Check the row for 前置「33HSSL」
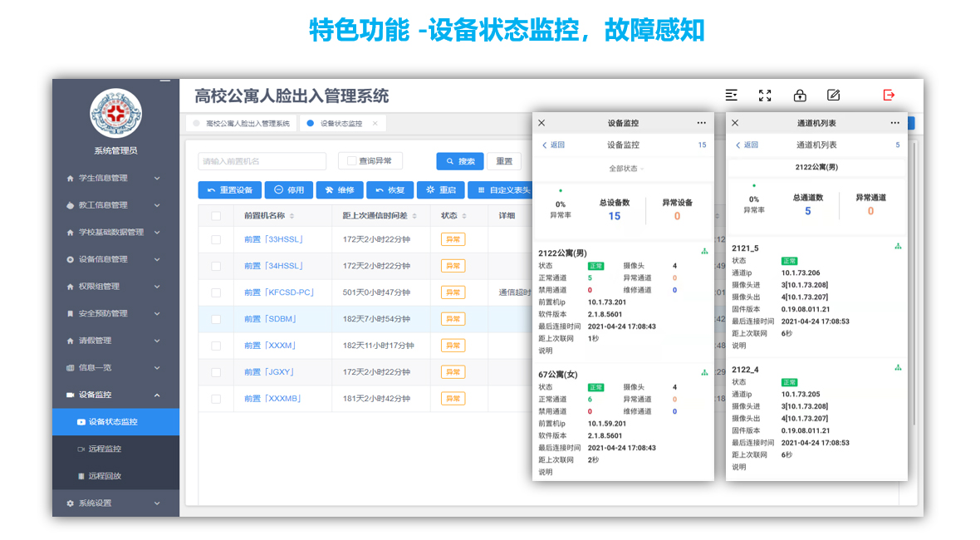 tap(216, 239)
